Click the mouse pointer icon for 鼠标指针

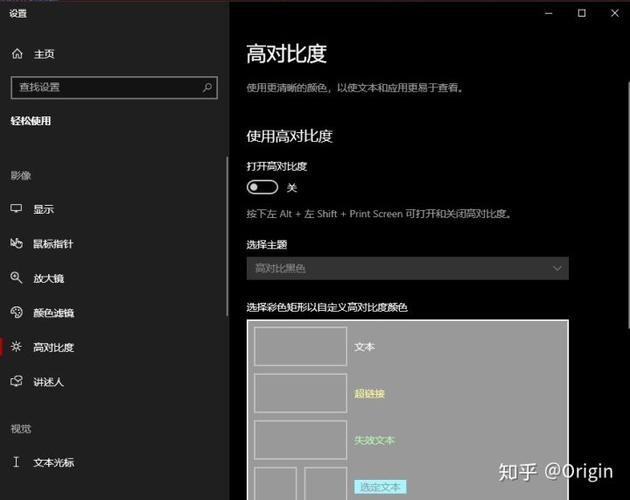click(16, 243)
